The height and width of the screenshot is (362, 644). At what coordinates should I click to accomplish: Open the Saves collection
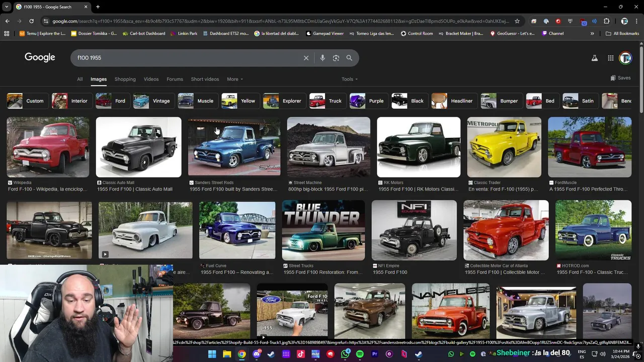click(x=620, y=78)
